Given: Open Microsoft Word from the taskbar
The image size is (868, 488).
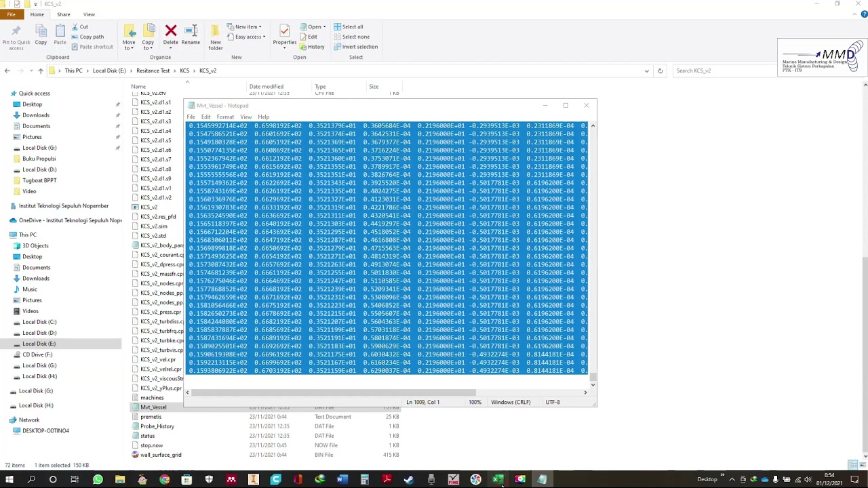Looking at the screenshot, I should coord(342,480).
